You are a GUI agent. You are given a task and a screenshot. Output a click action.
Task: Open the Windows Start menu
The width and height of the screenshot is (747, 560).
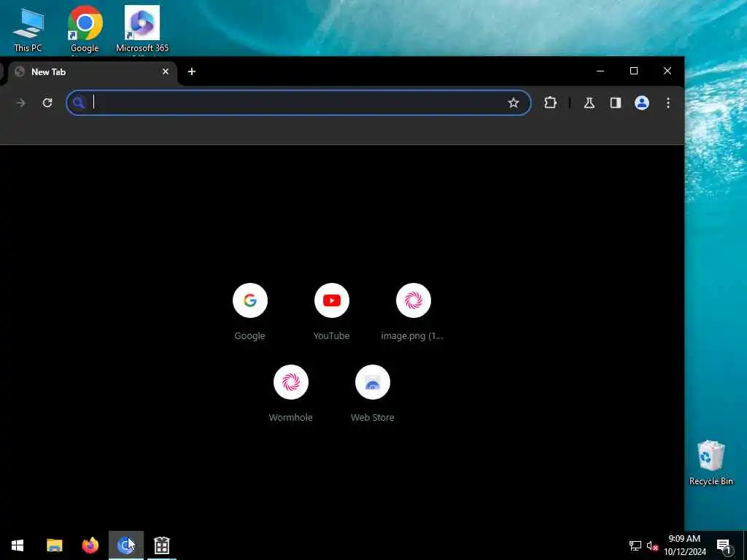18,545
